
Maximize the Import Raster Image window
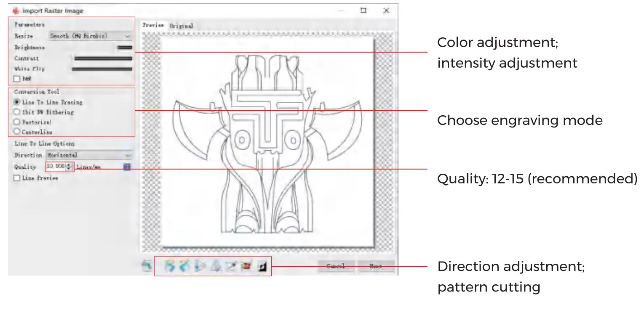[x=363, y=11]
